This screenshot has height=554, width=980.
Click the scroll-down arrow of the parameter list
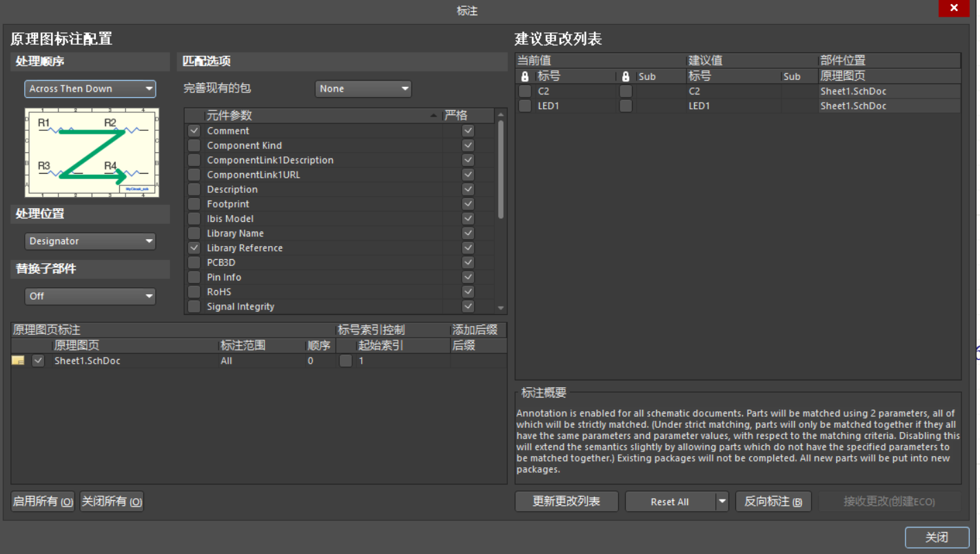(x=501, y=307)
